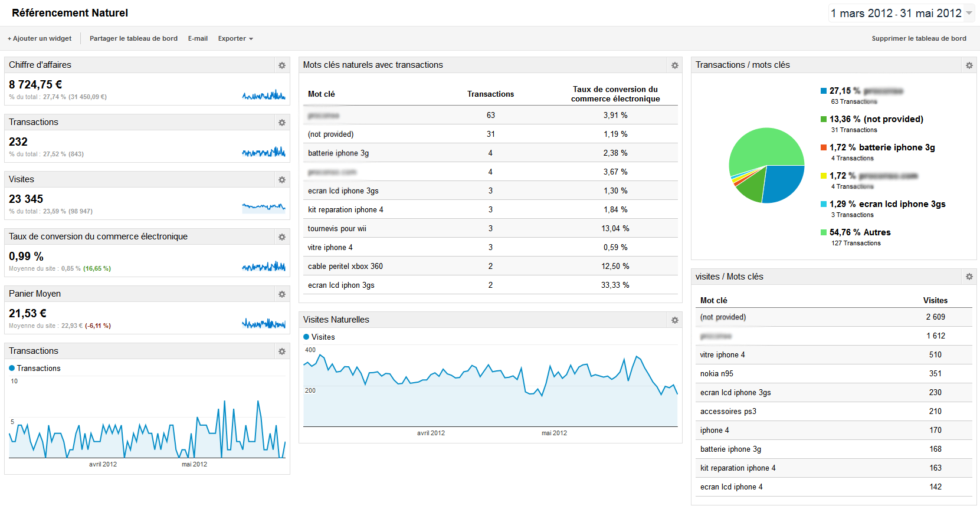This screenshot has width=980, height=506.
Task: Select the E-mail option in toolbar
Action: click(198, 39)
